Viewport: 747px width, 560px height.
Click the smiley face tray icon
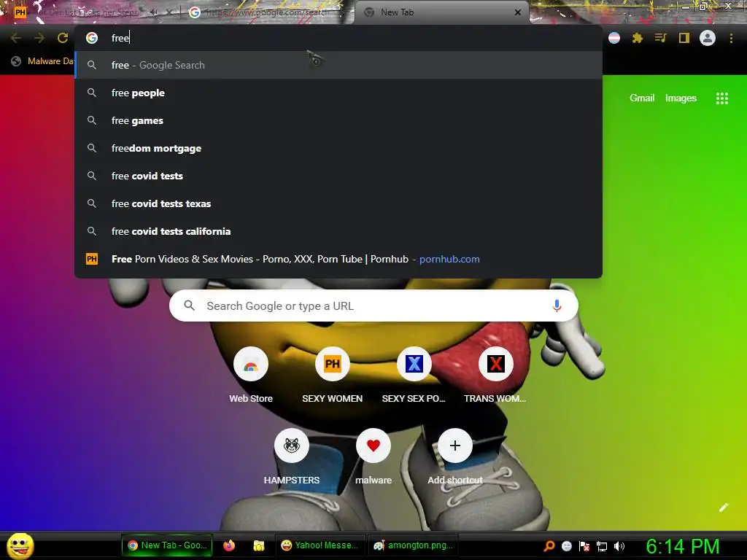(566, 546)
